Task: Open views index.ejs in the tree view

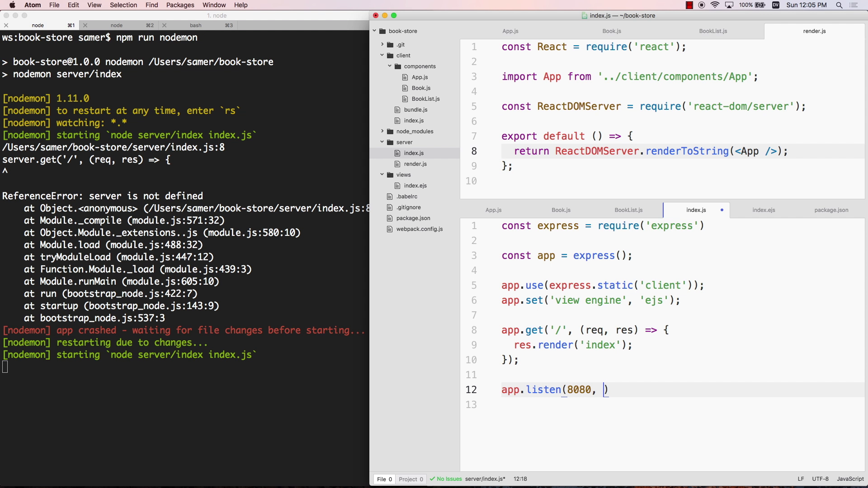Action: coord(415,186)
